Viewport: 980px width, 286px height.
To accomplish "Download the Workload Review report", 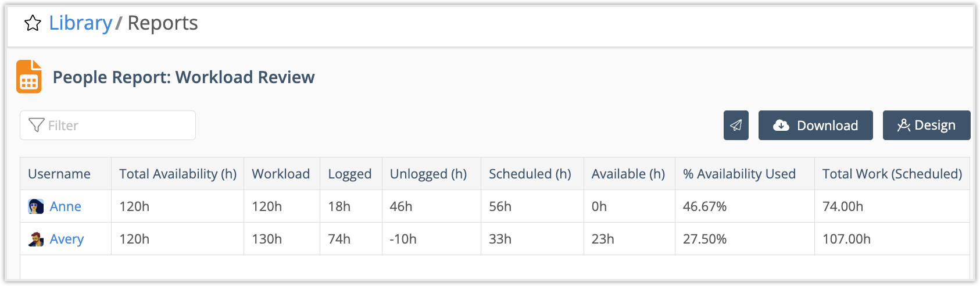I will 815,125.
